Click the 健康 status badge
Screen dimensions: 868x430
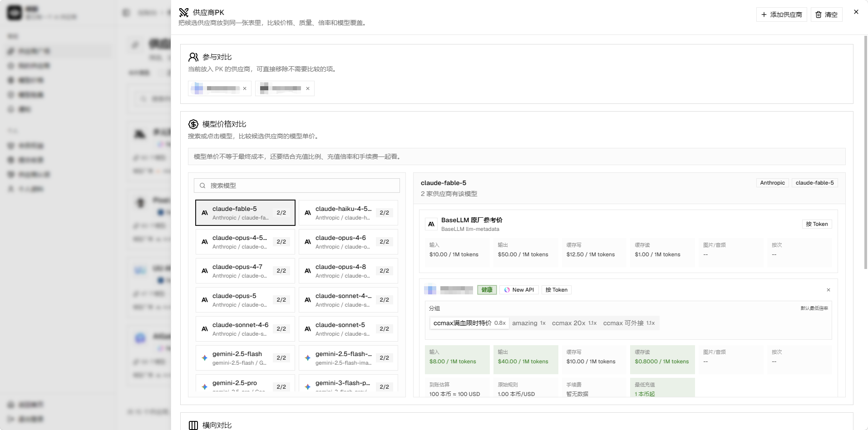click(x=487, y=290)
